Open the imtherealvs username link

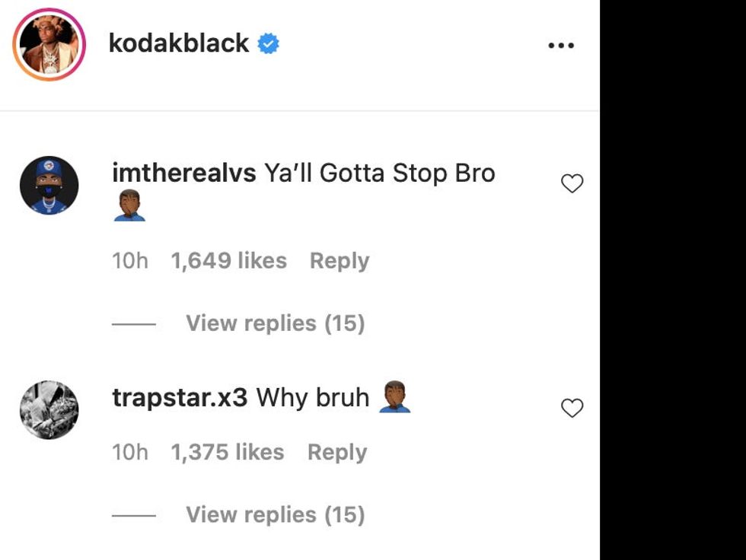click(x=183, y=173)
